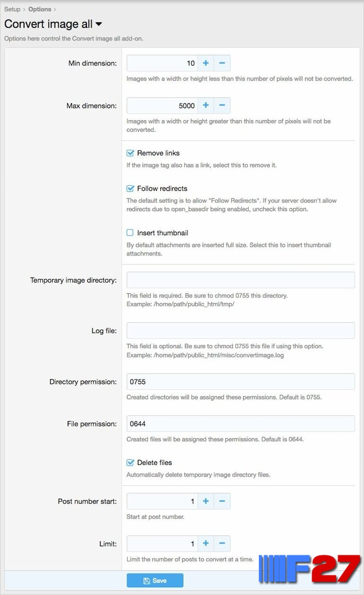Focus the Temporary image directory field
364x595 pixels.
[241, 280]
